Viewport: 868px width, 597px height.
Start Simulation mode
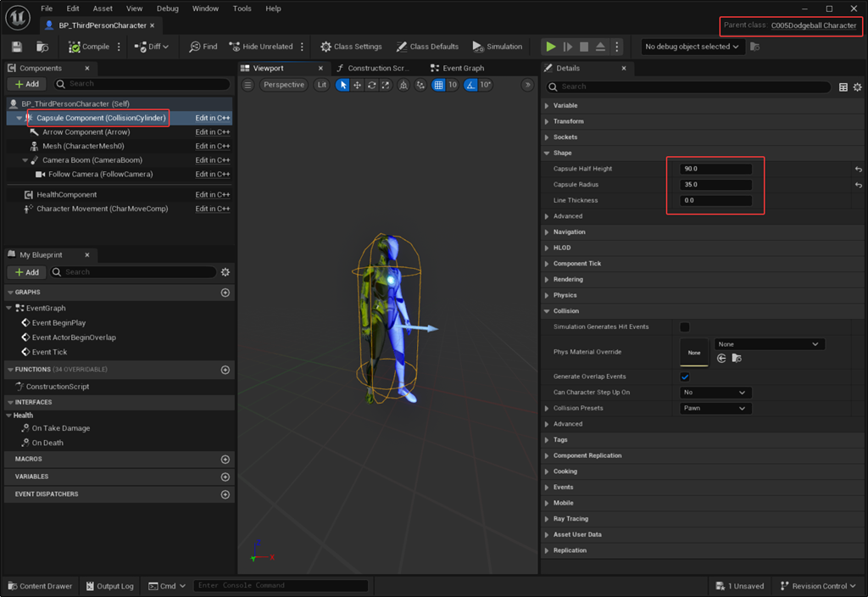497,47
